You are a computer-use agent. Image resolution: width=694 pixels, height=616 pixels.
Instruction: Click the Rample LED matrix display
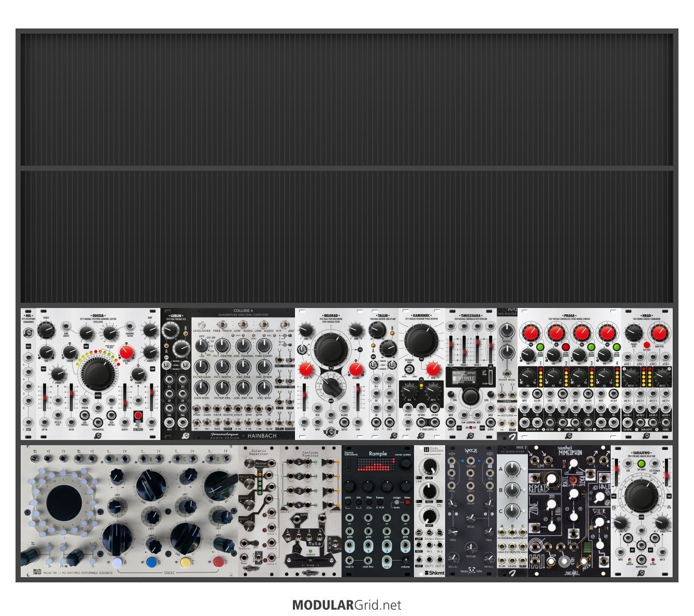coord(377,465)
